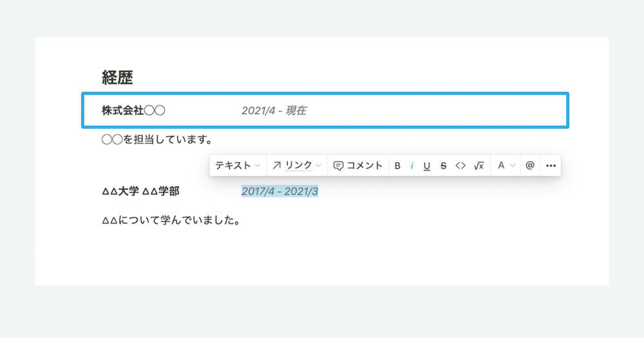Viewport: 644px width, 338px height.
Task: Apply strikethrough with the S button
Action: click(x=443, y=165)
